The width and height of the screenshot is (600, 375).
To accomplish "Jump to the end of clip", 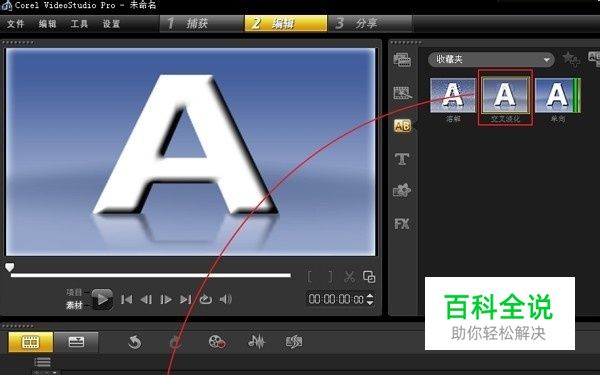I will point(186,299).
